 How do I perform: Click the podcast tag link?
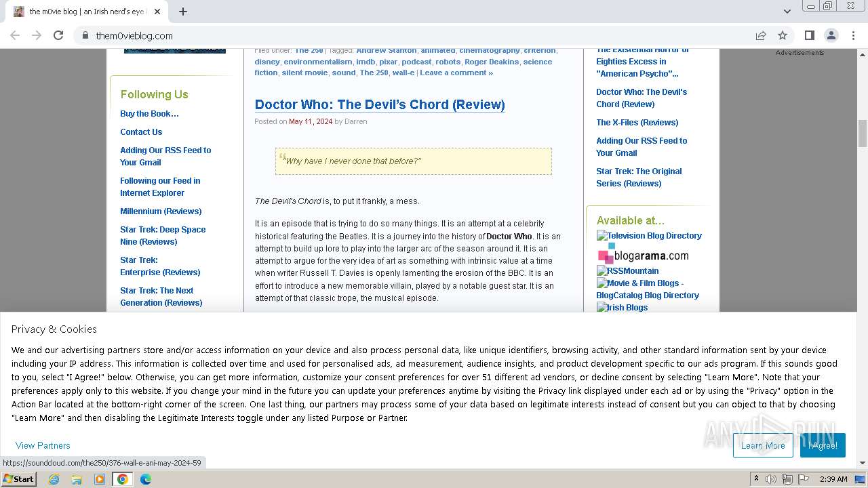[416, 62]
